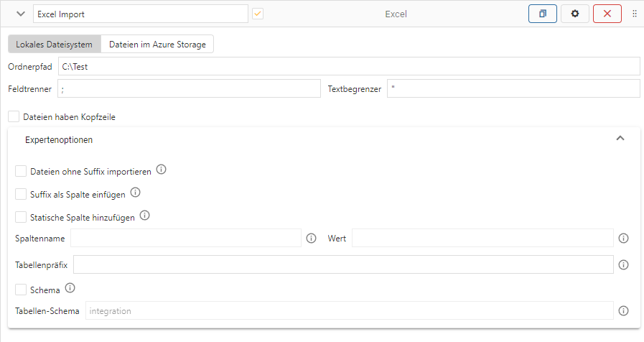The image size is (644, 342).
Task: Check the Schema checkbox
Action: (x=21, y=290)
